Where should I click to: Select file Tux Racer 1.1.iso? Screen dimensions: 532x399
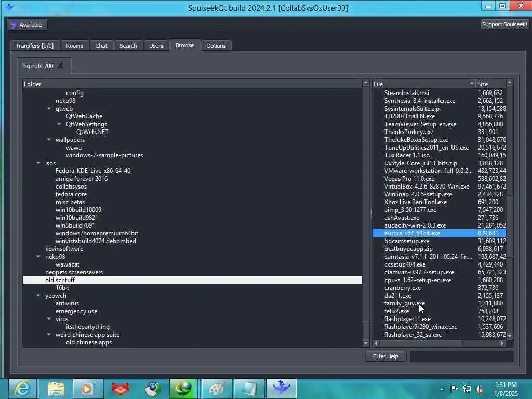[x=407, y=155]
